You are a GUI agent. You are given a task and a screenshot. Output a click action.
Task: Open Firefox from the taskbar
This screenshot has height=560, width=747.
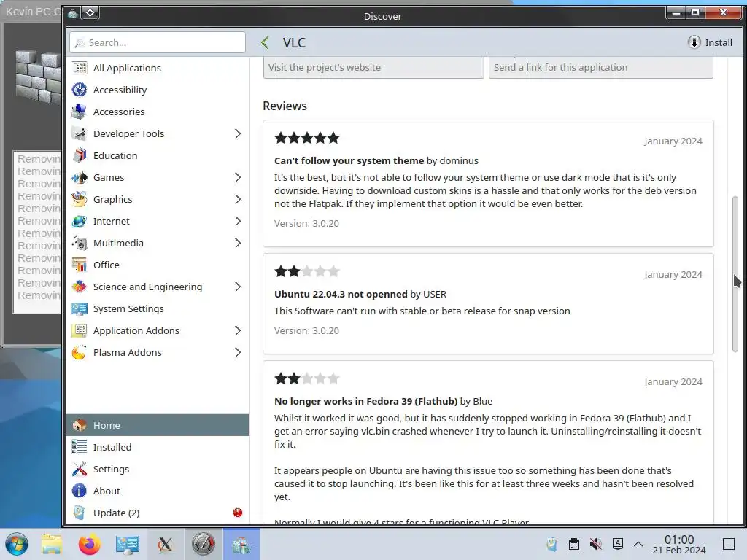coord(89,544)
